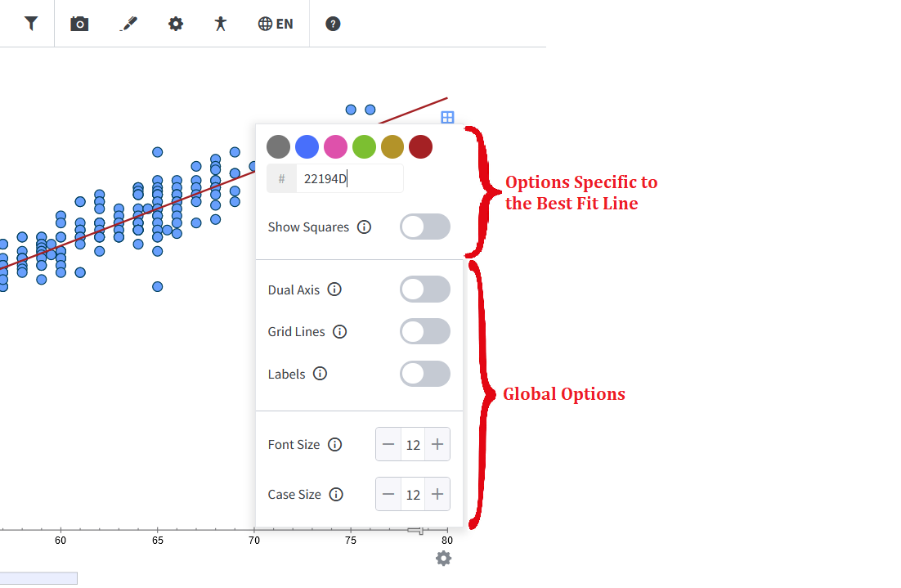Toggle the Show Squares switch

(x=425, y=227)
